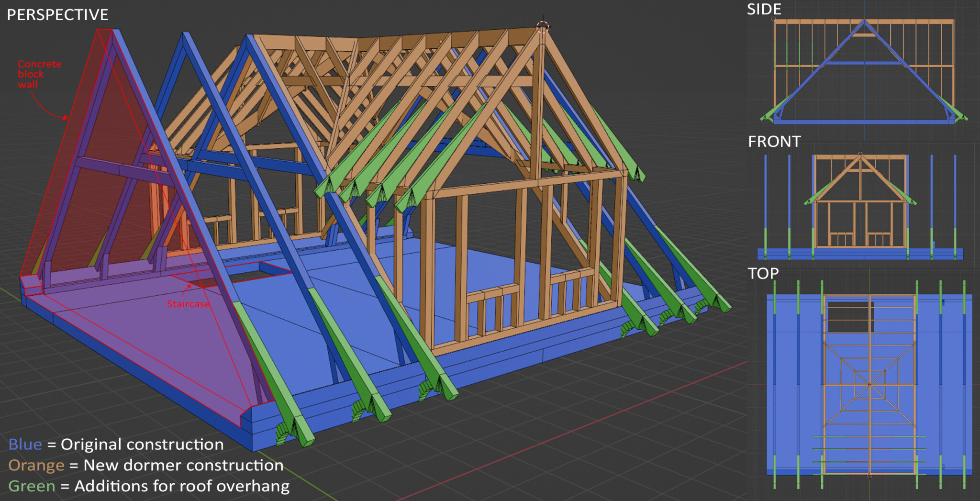The height and width of the screenshot is (501, 980).
Task: Click 'Additions for roof overhang' legend text
Action: 182,486
